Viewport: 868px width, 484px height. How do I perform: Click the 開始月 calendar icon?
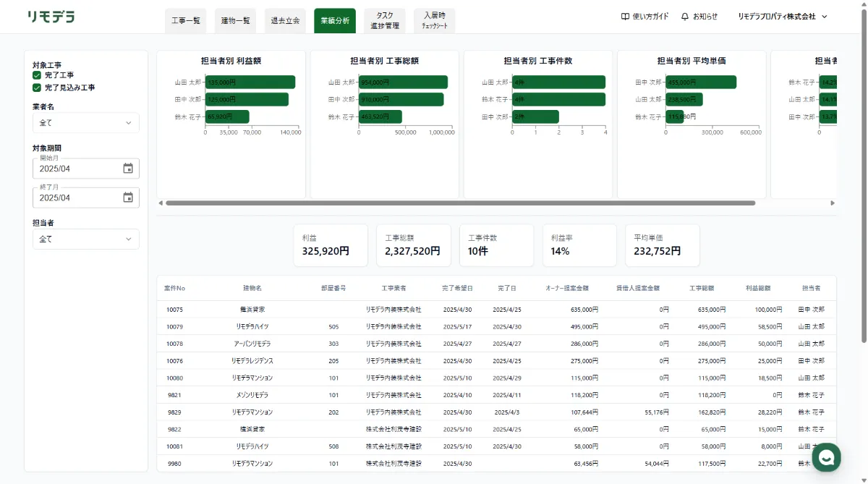tap(128, 169)
